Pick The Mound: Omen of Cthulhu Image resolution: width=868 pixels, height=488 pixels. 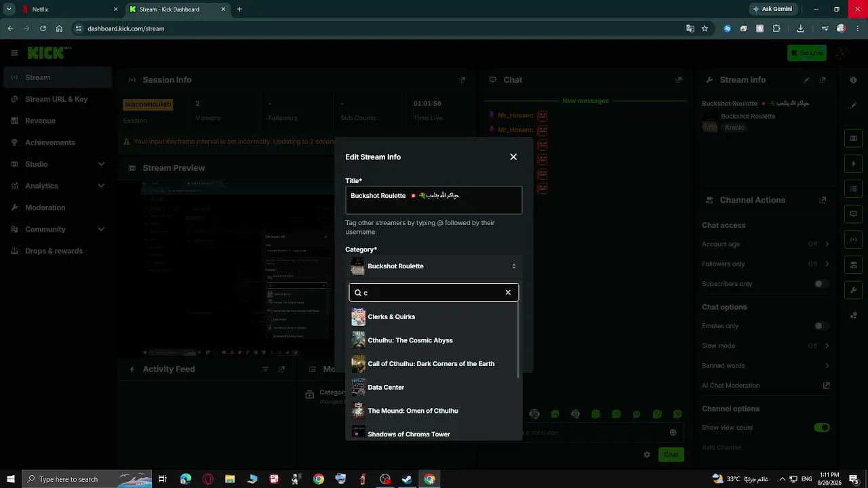433,411
